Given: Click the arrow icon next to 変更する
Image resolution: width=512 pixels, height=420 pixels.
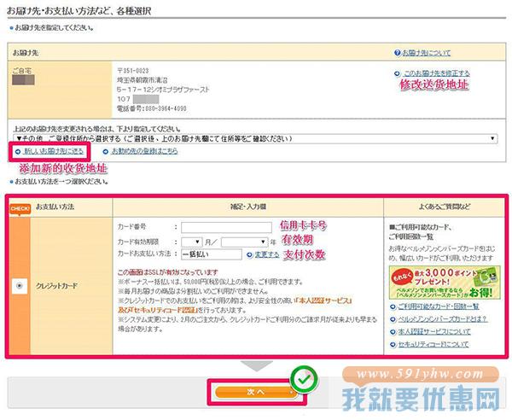Looking at the screenshot, I should point(249,254).
